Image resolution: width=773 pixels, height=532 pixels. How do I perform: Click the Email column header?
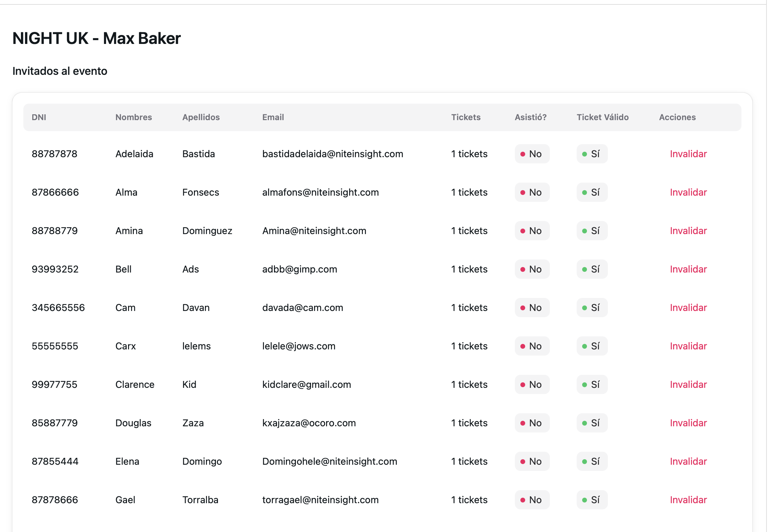point(273,117)
